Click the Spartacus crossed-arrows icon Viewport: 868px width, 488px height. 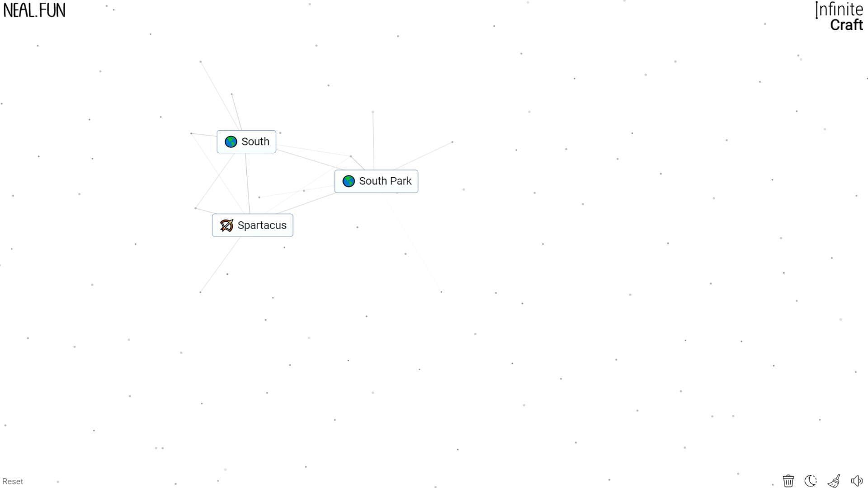coord(226,225)
